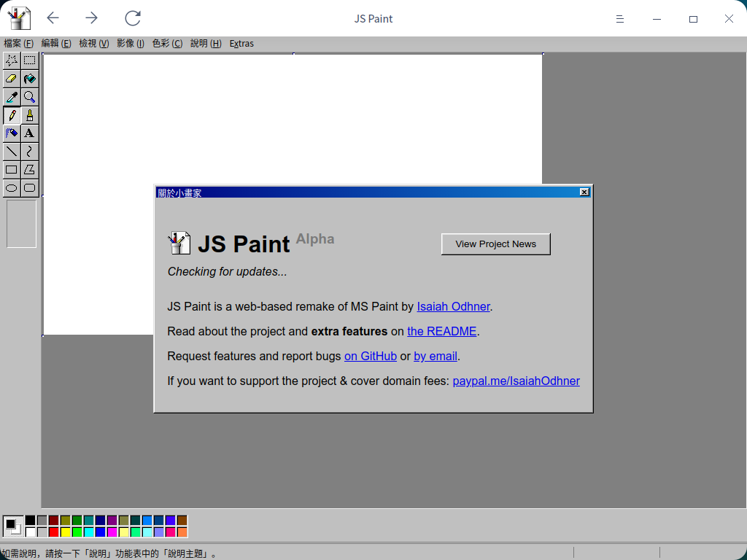The height and width of the screenshot is (560, 747).
Task: Select the Rounded Rectangle tool
Action: point(29,187)
